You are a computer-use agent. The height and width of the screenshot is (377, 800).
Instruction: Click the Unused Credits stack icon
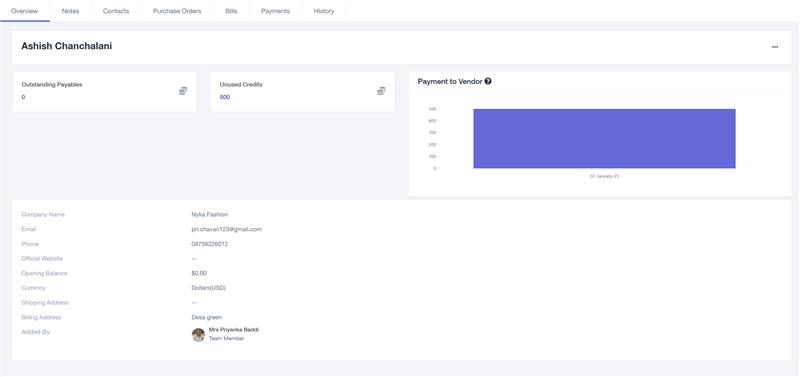(381, 91)
